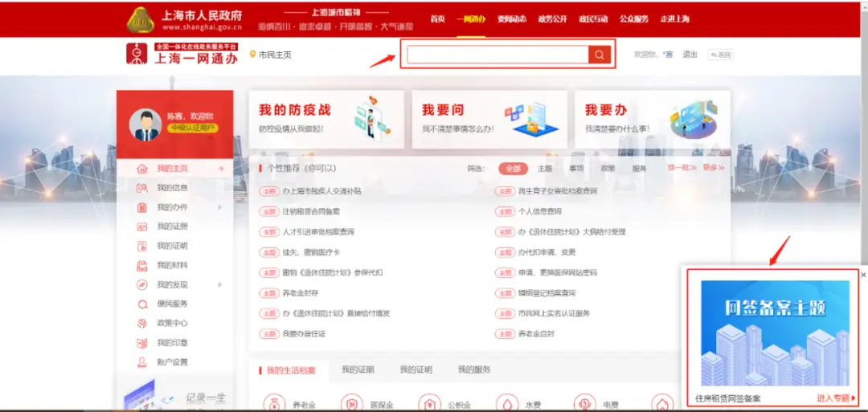This screenshot has height=412, width=868.
Task: Click the Shanghai government emblem logo
Action: coord(141,19)
